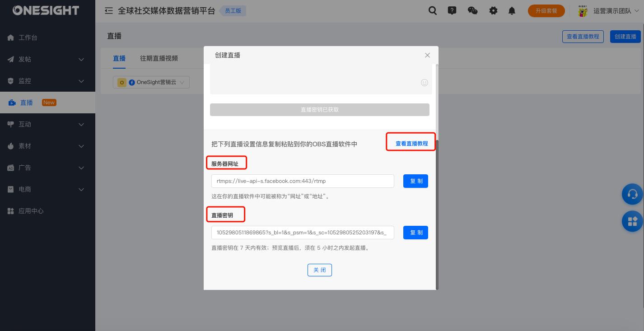Click the chat messages icon in the top bar
The image size is (644, 331).
(473, 10)
